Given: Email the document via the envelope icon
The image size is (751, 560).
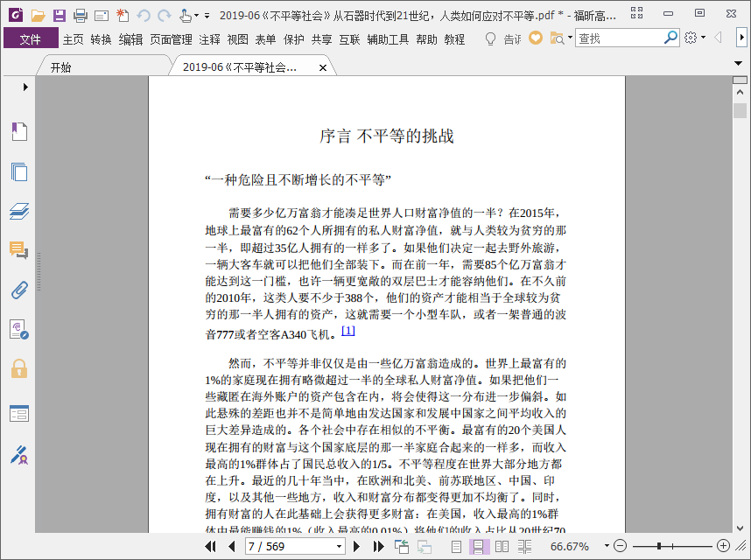Looking at the screenshot, I should [102, 17].
